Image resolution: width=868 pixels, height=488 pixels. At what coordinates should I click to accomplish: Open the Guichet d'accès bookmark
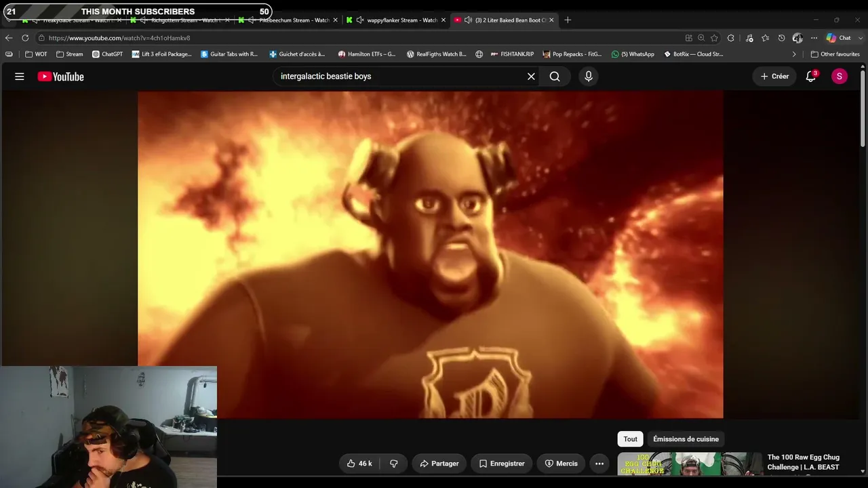[x=298, y=54]
